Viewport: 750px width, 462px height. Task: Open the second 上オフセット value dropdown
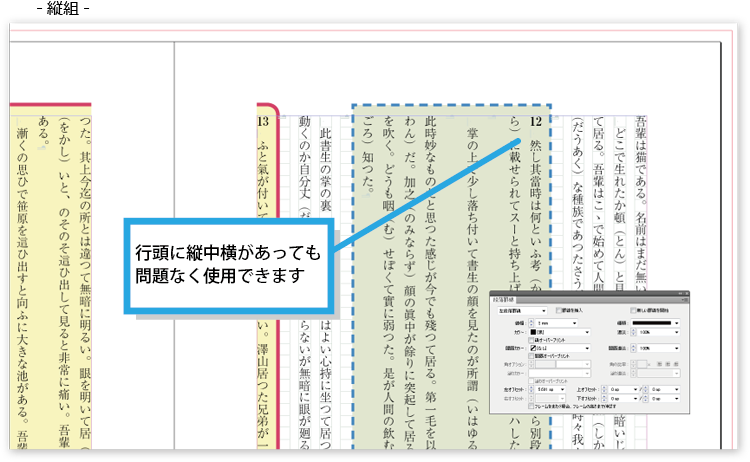click(x=665, y=389)
